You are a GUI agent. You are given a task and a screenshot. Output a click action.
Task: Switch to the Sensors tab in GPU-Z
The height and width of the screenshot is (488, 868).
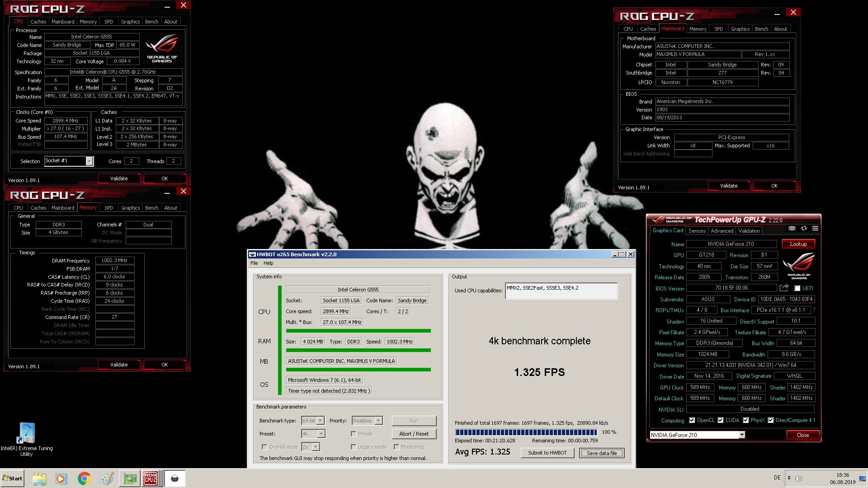coord(697,231)
